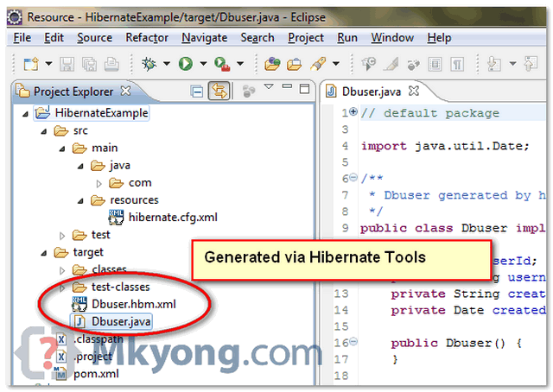Open the Help menu
This screenshot has width=553, height=392.
coord(440,37)
